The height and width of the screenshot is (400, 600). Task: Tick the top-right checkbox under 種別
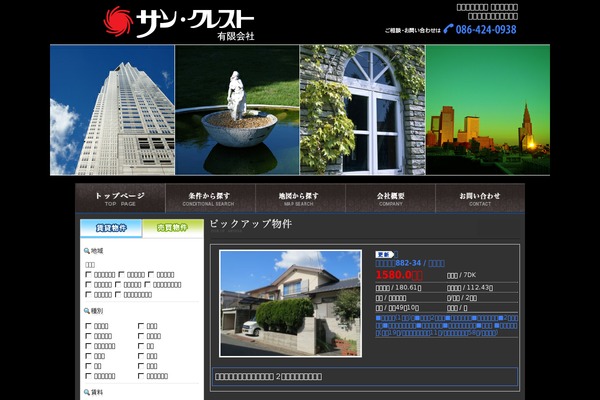click(141, 326)
